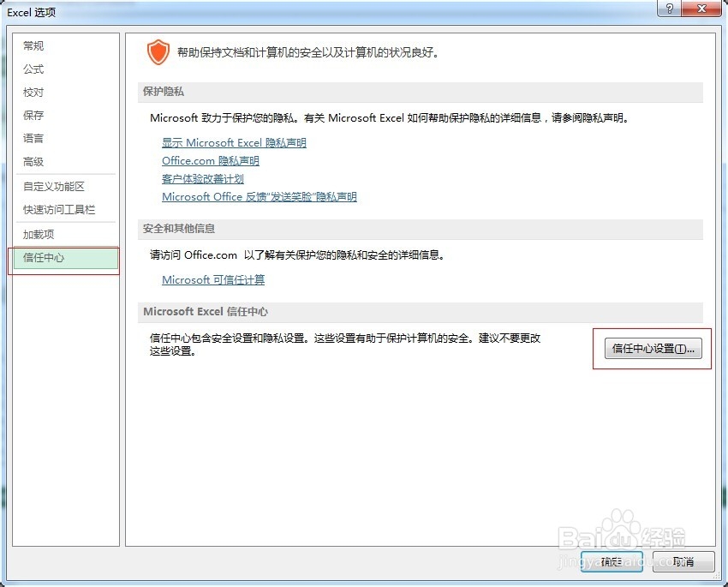
Task: Click the help question mark button
Action: pyautogui.click(x=669, y=9)
